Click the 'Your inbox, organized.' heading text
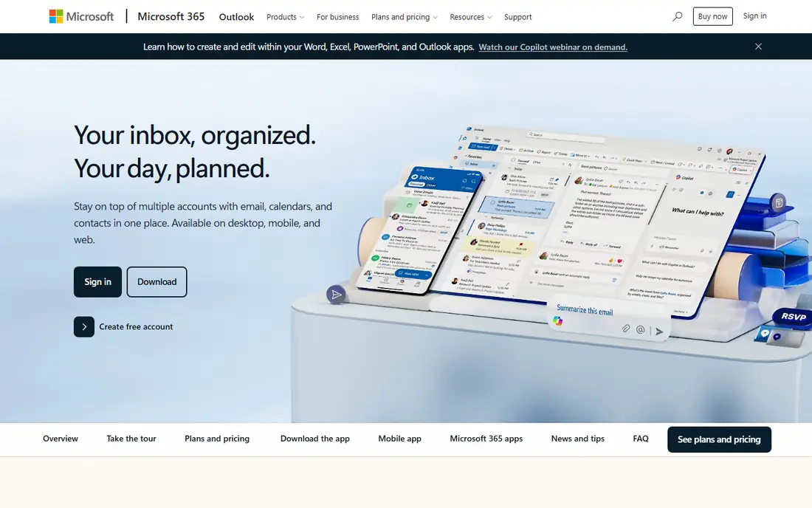812x508 pixels. point(195,135)
